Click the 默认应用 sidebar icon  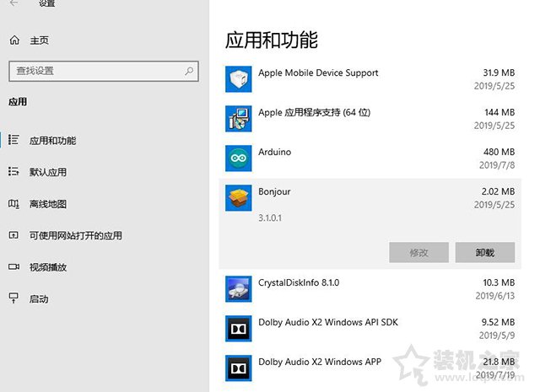click(13, 171)
